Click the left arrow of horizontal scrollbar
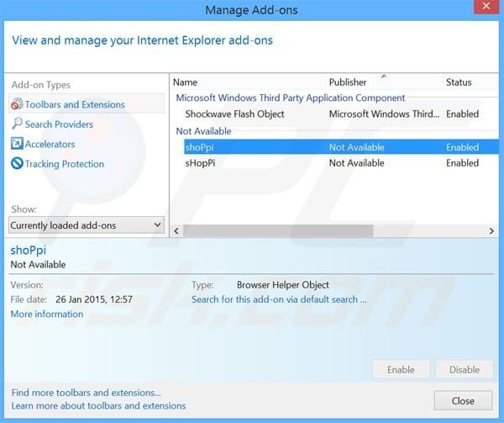The width and height of the screenshot is (504, 423). [176, 231]
